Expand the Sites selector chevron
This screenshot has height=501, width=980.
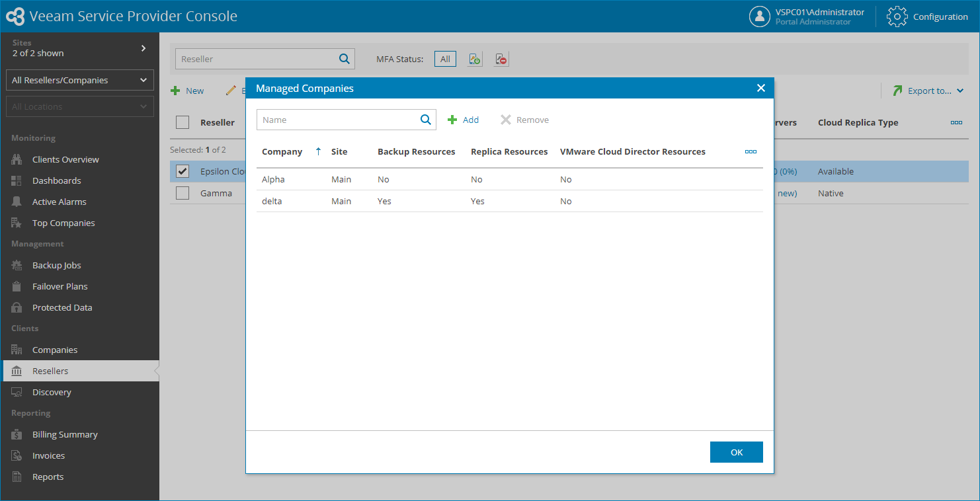(x=143, y=48)
